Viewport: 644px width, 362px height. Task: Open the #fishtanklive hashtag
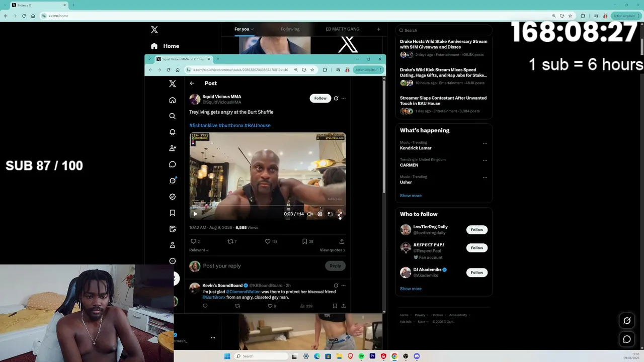tap(203, 125)
